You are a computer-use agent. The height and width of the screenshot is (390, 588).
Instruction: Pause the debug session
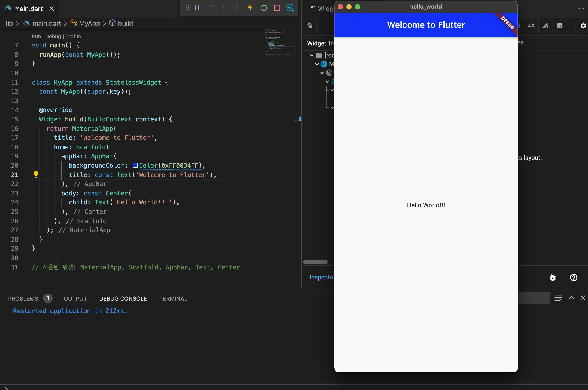[197, 8]
